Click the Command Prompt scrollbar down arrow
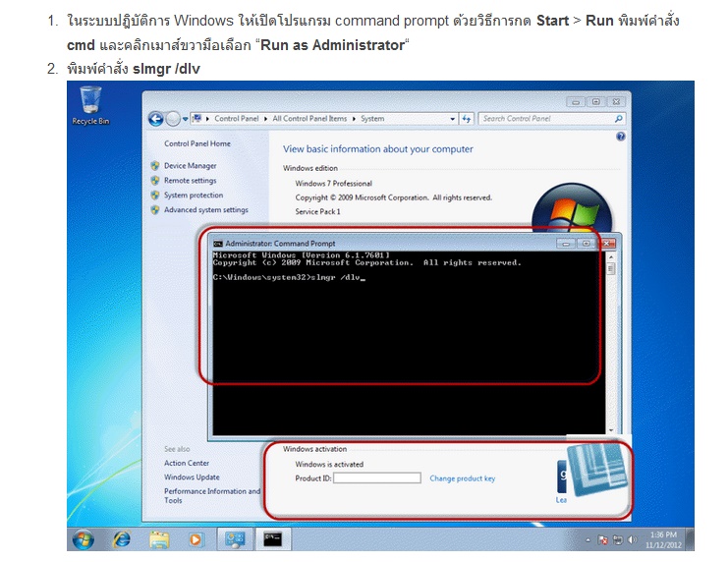 (610, 430)
